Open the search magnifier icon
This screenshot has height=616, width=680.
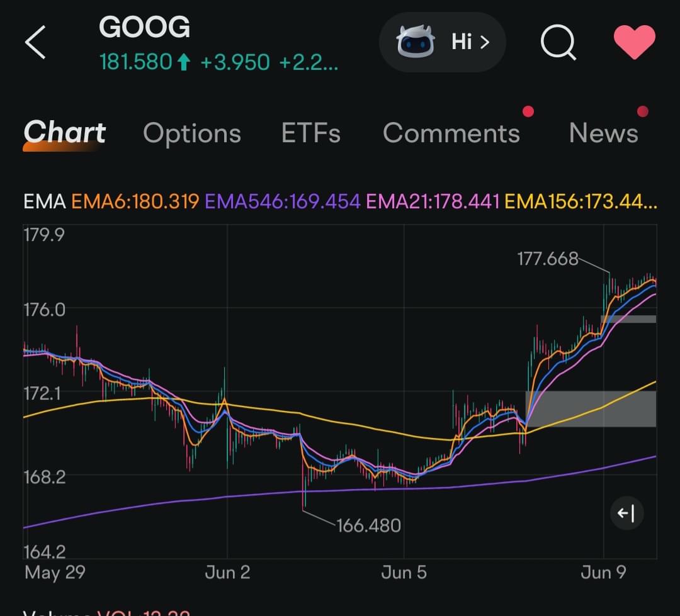coord(558,42)
